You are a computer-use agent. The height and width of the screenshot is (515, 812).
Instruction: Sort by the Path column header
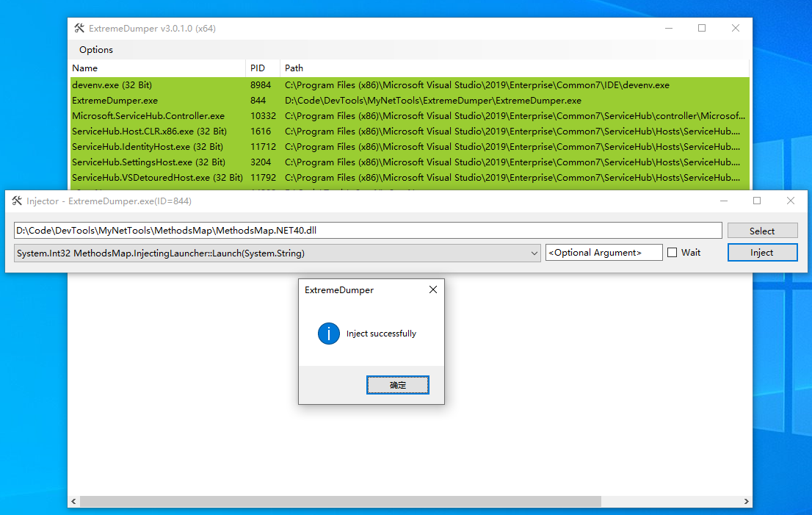pos(514,68)
